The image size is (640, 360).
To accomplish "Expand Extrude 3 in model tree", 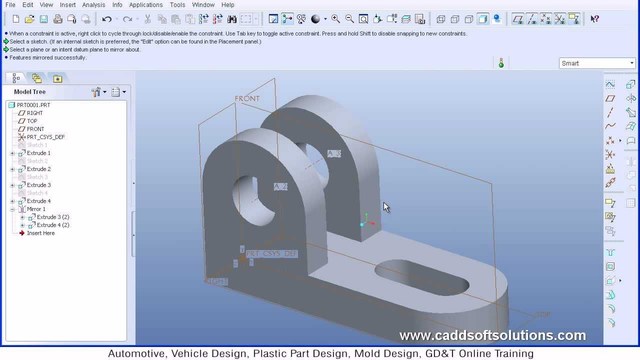I will tap(13, 185).
